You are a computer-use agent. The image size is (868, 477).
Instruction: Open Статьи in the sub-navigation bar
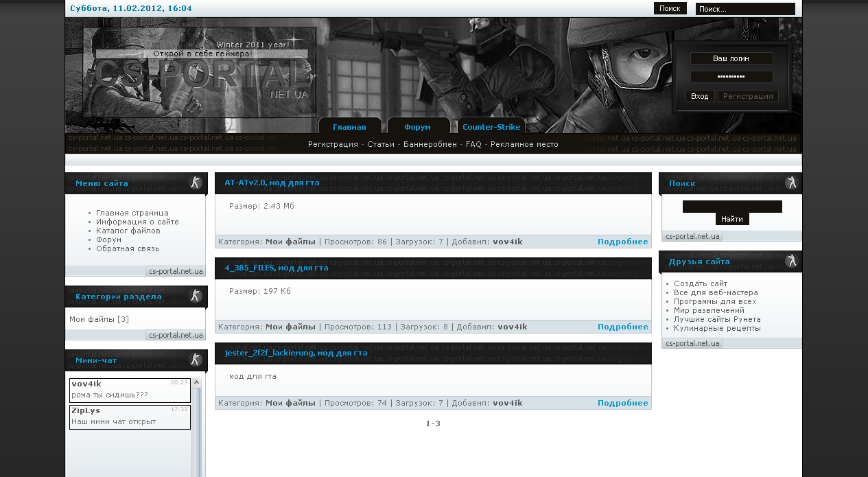[x=381, y=144]
